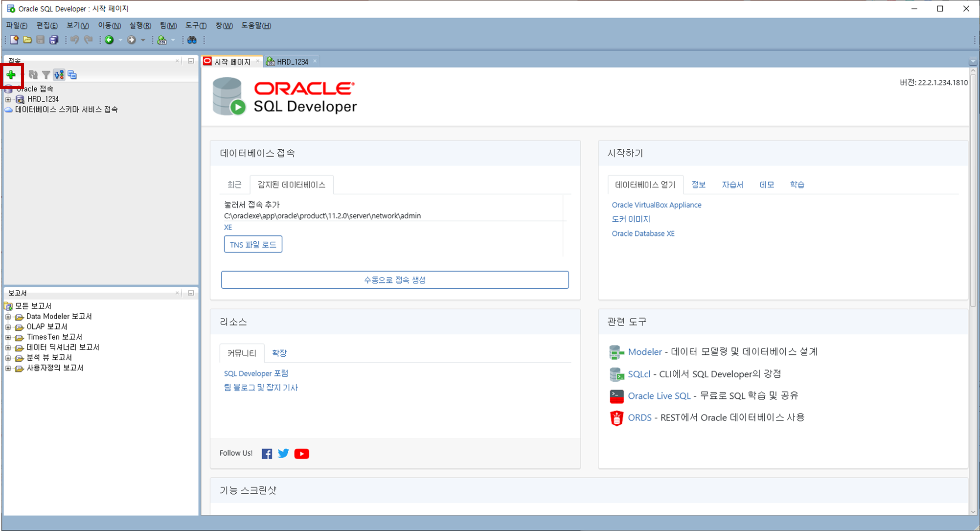Viewport: 980px width, 531px height.
Task: Minimize the 접속 connections panel
Action: pos(191,61)
